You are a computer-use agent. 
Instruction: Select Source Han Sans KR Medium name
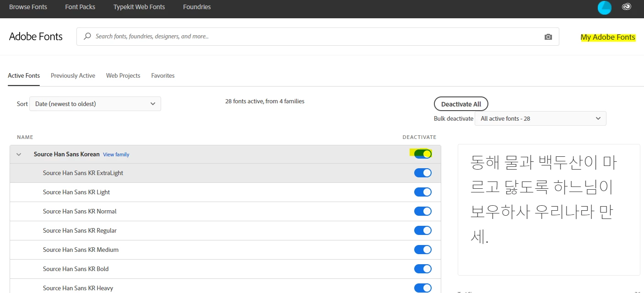pos(81,250)
